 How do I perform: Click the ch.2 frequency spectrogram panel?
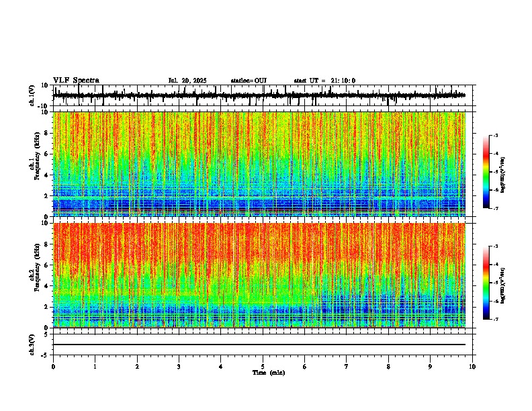(x=259, y=275)
